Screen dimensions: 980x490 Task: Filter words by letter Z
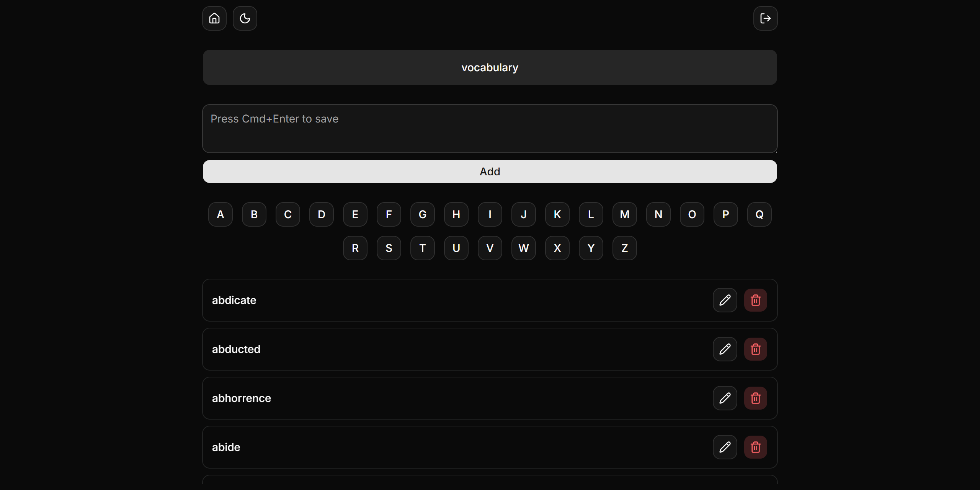[624, 248]
